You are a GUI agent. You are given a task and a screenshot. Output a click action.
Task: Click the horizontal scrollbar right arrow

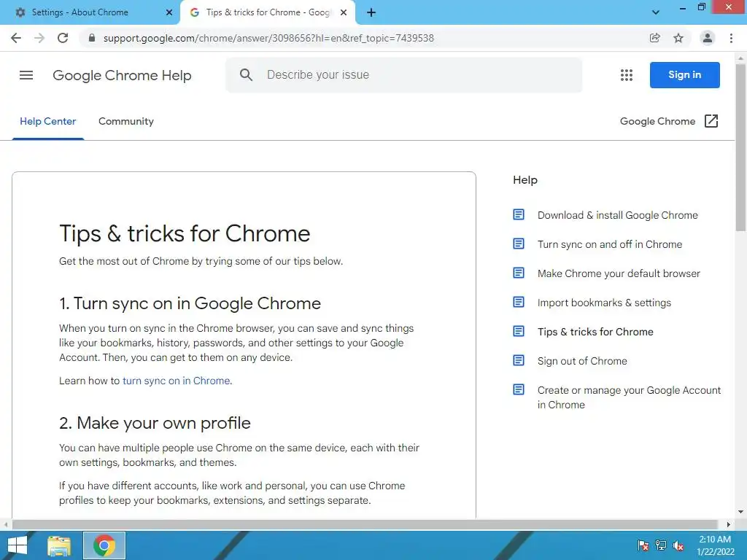point(728,524)
